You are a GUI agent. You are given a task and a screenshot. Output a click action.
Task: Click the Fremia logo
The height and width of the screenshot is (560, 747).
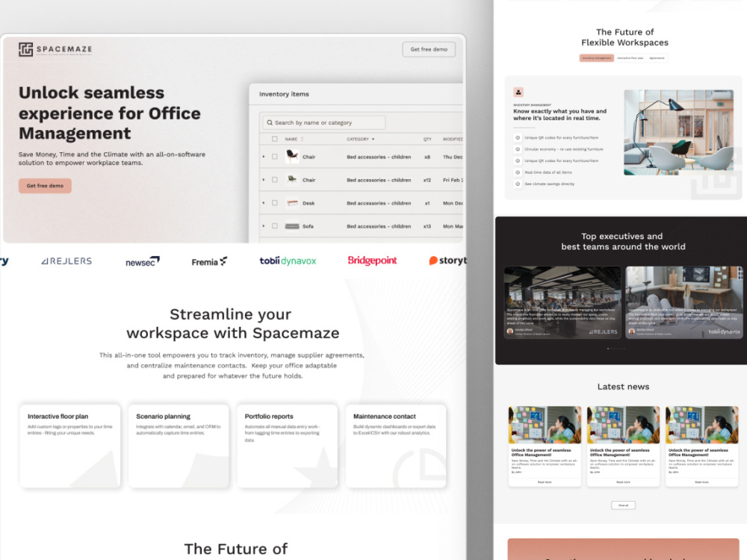pyautogui.click(x=209, y=261)
